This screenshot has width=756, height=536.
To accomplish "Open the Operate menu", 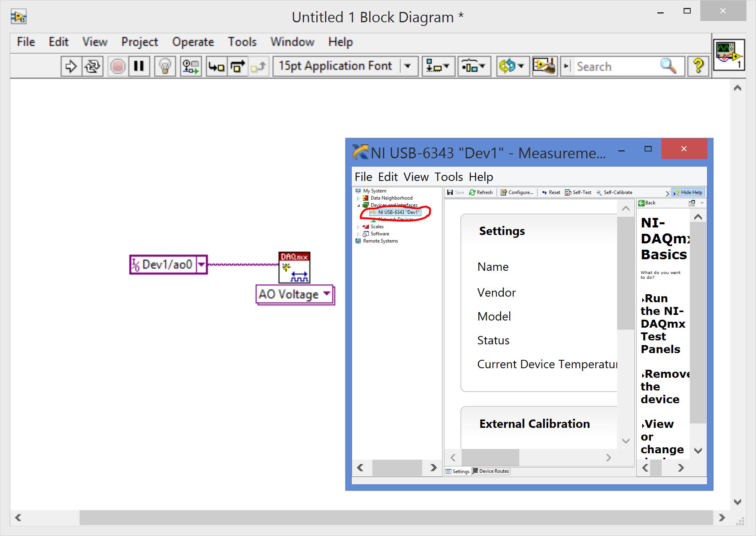I will coord(193,42).
